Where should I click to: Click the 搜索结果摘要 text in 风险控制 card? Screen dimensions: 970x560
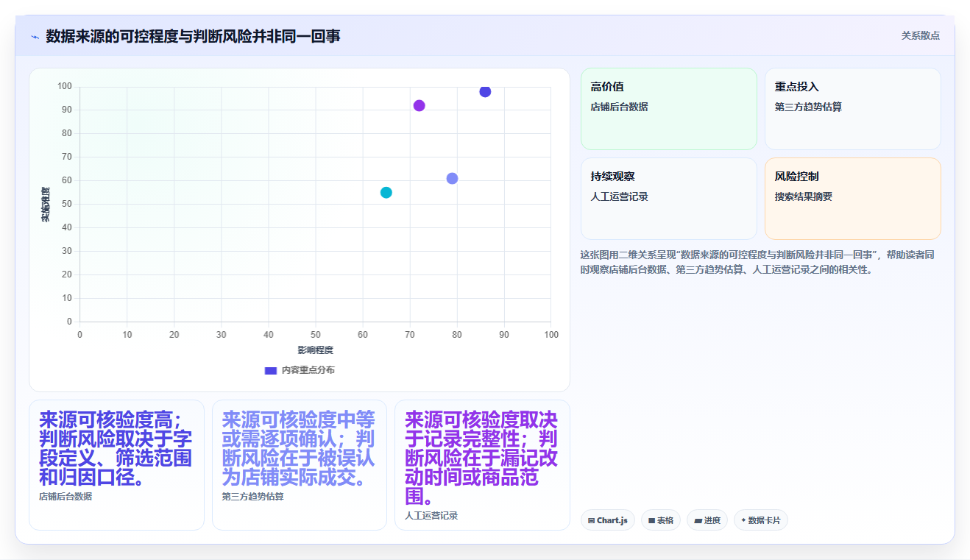[x=803, y=196]
